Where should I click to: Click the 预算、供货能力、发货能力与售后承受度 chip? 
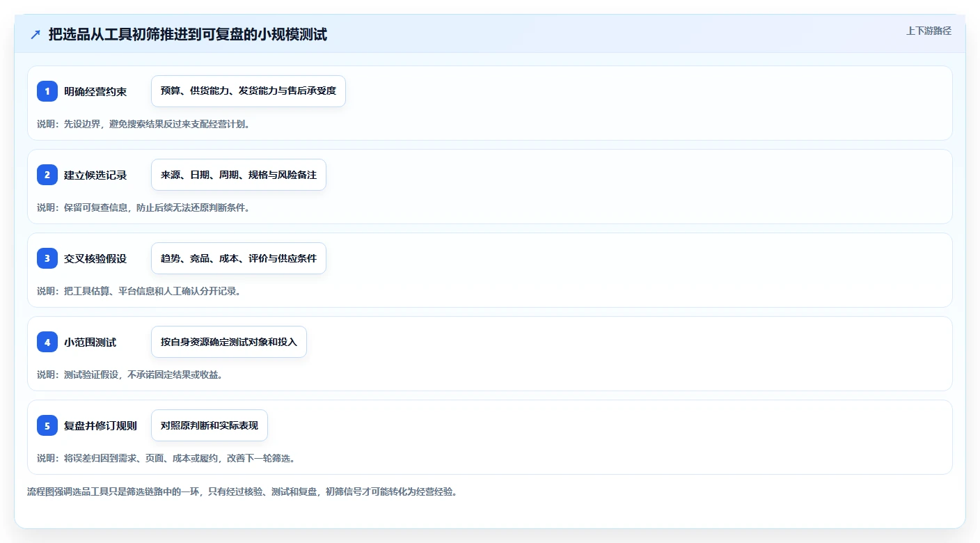[x=248, y=91]
